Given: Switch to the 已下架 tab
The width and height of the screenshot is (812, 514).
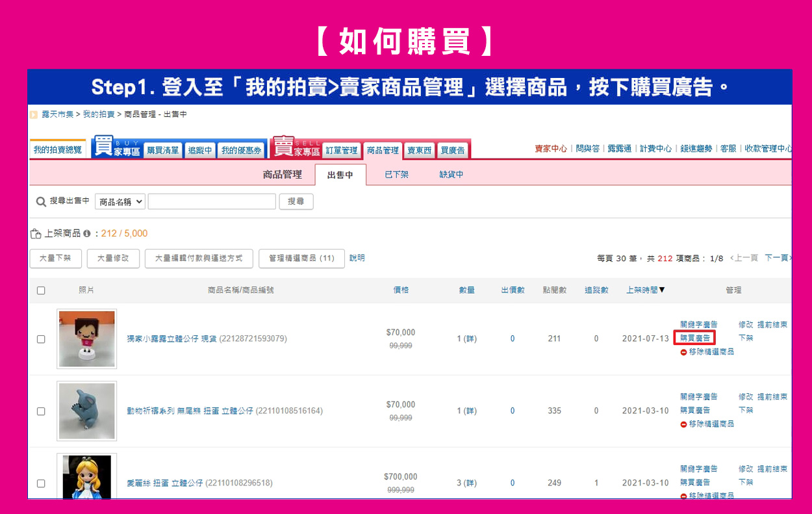Looking at the screenshot, I should [396, 175].
